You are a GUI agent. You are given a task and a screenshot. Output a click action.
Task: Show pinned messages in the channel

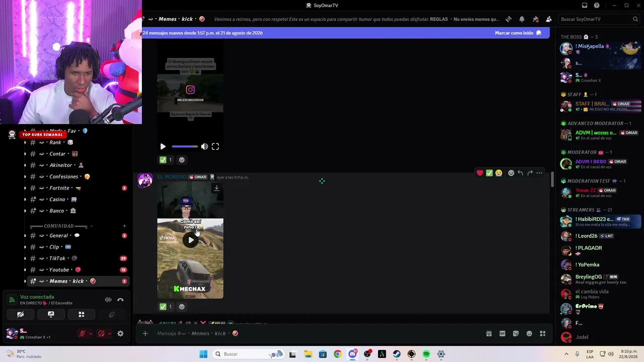535,19
